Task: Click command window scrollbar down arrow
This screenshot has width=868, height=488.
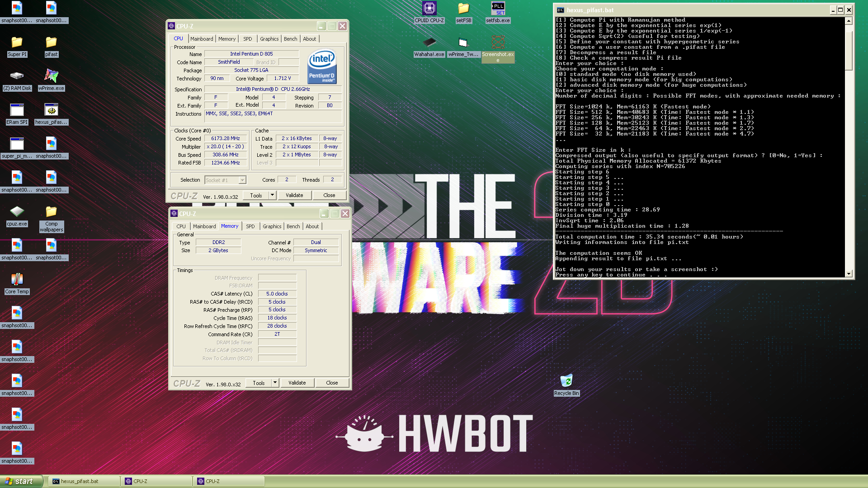Action: (849, 273)
